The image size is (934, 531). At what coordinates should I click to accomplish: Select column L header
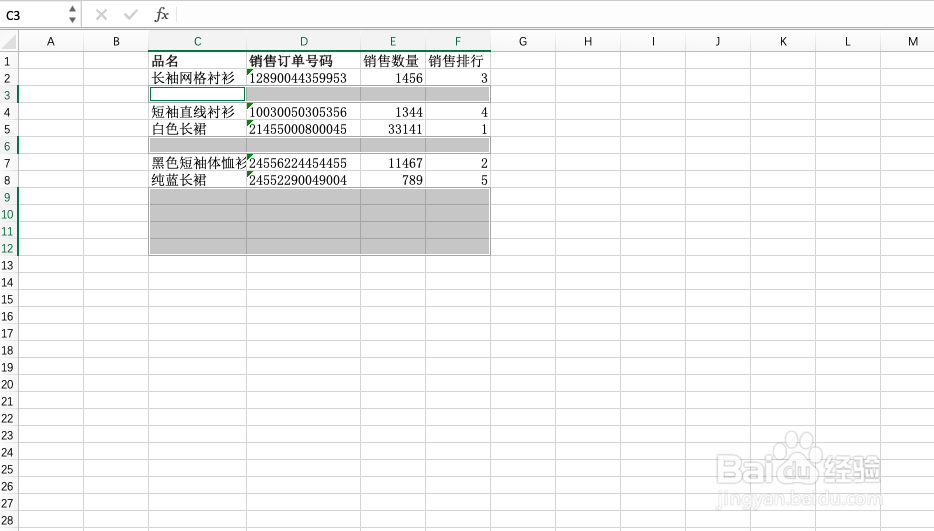pos(848,42)
